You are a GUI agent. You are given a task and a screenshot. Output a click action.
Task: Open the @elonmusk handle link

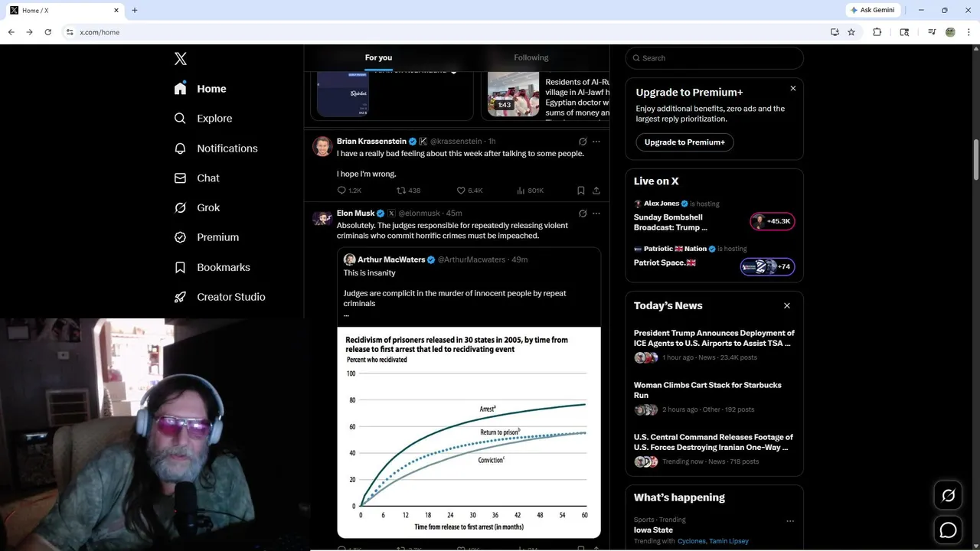(x=419, y=214)
